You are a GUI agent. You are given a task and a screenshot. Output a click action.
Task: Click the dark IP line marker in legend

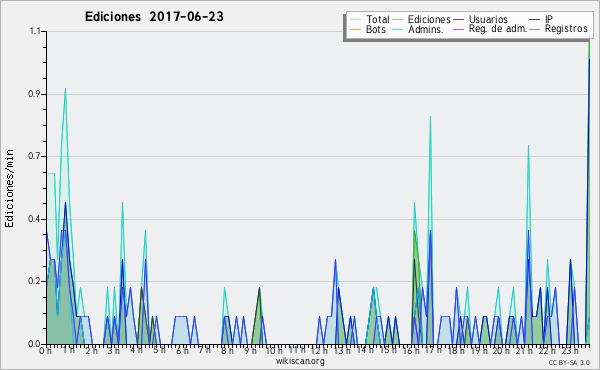coord(534,19)
